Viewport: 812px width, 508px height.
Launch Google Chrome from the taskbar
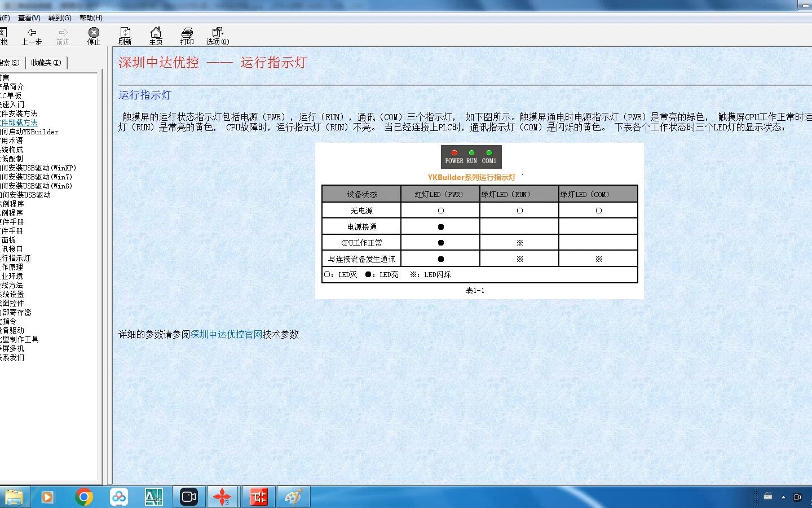tap(84, 497)
